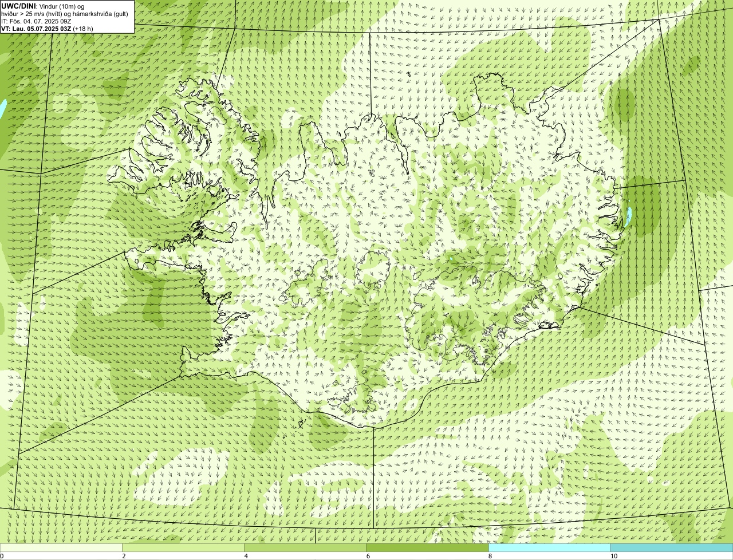
Task: Click the legend tick label "10"
Action: pyautogui.click(x=614, y=556)
